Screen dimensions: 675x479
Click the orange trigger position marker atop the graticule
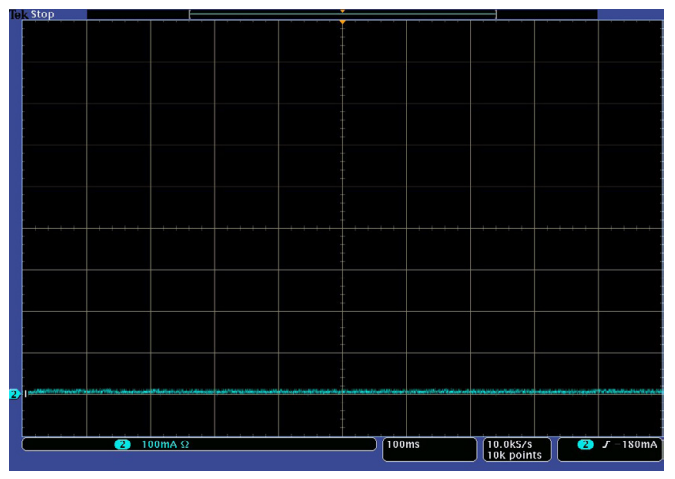(x=342, y=22)
